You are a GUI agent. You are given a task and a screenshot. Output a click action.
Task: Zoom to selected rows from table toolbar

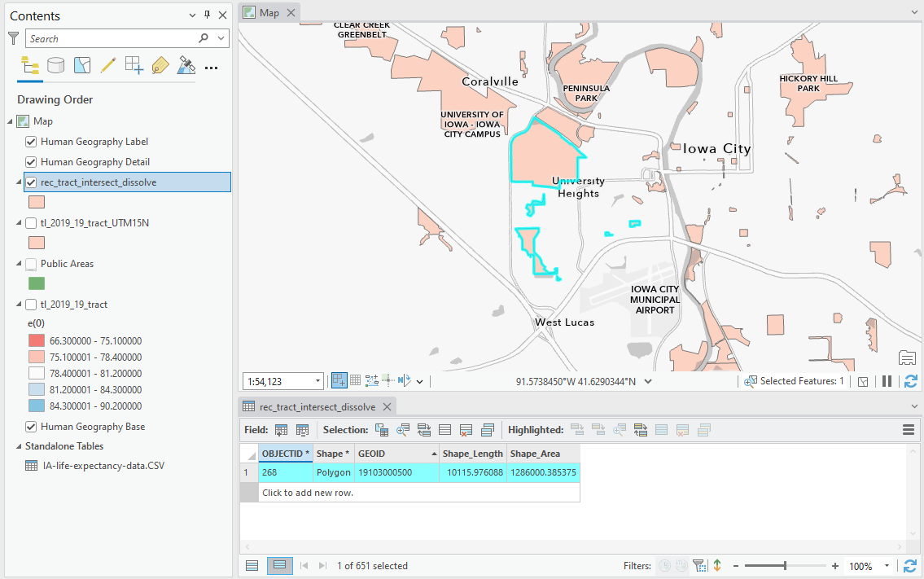(403, 430)
